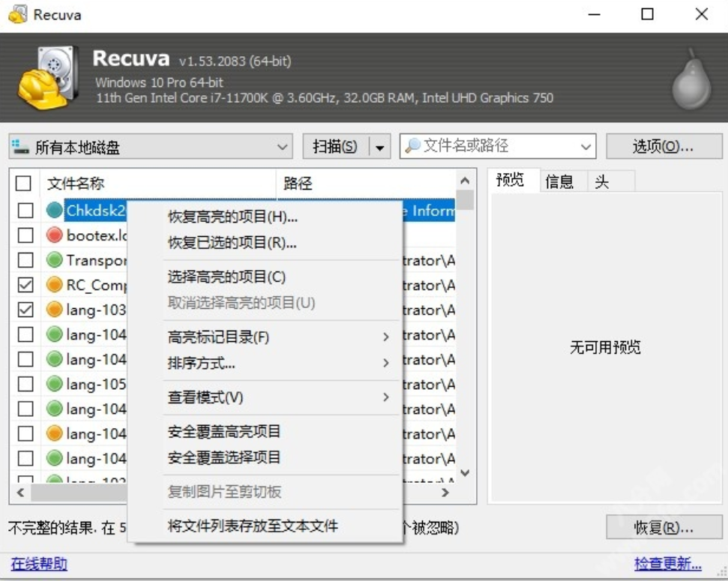
Task: Click the green status dot beside Transpor file
Action: point(55,260)
